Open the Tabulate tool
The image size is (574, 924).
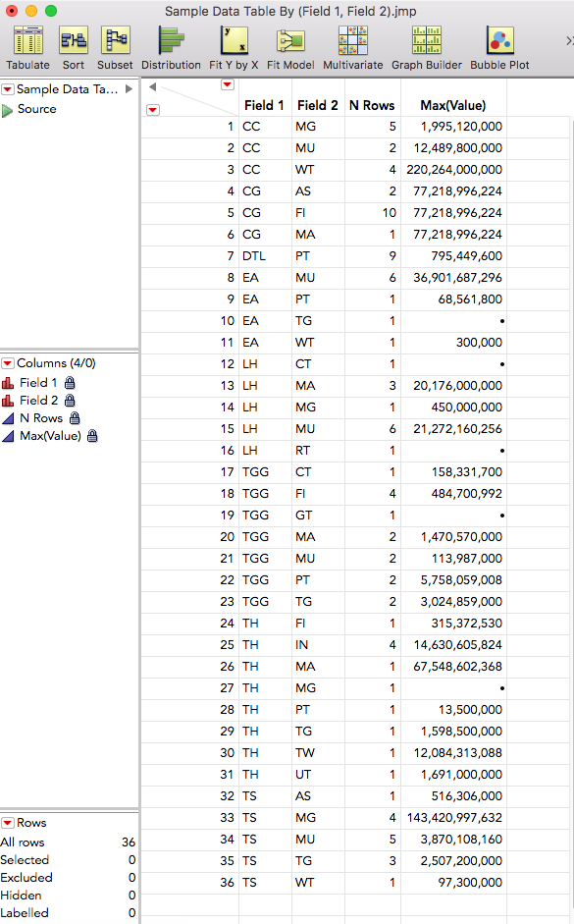[x=28, y=48]
